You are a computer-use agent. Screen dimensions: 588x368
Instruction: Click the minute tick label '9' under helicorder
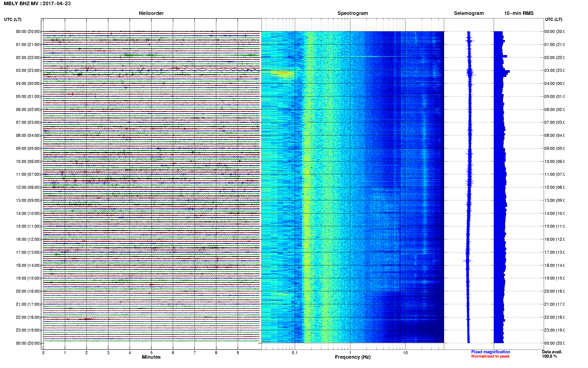click(x=238, y=353)
